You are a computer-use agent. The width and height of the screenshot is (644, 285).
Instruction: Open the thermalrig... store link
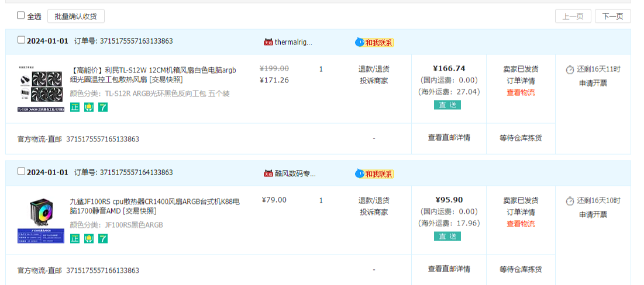pos(293,42)
